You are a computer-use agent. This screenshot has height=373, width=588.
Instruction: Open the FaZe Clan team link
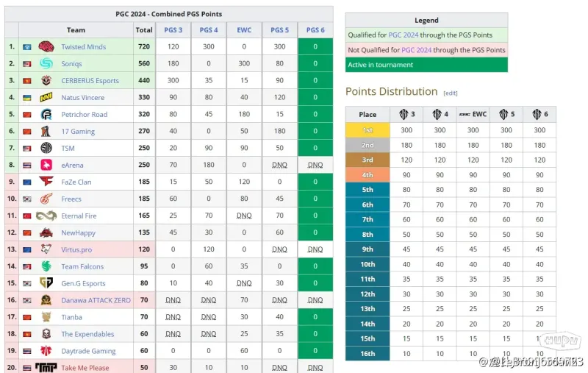(x=76, y=182)
